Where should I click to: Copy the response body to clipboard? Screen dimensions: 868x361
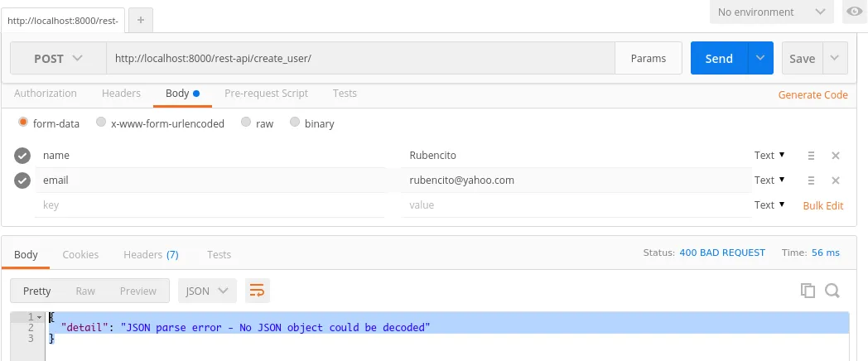(x=808, y=291)
